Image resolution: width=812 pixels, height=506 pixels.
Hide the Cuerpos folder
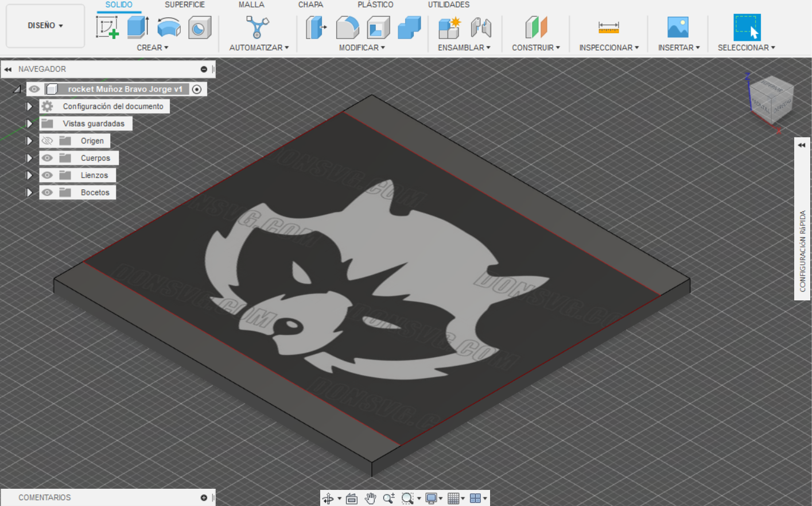click(47, 158)
